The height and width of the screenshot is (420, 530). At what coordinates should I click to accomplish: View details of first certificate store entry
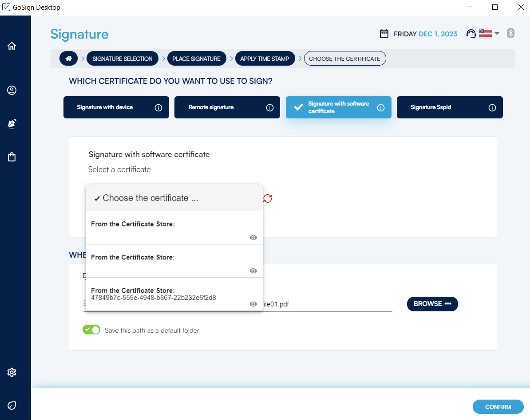point(253,238)
